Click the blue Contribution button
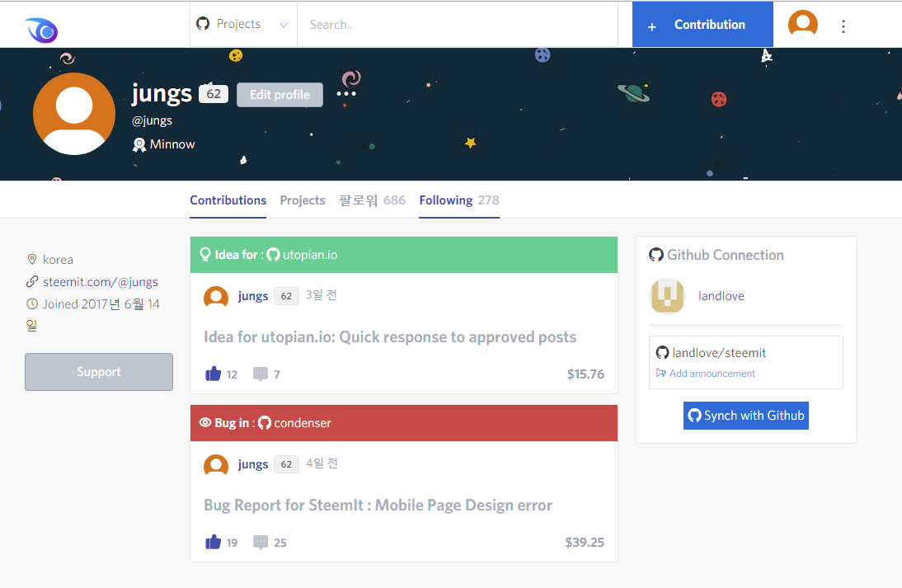The height and width of the screenshot is (588, 902). [x=702, y=24]
